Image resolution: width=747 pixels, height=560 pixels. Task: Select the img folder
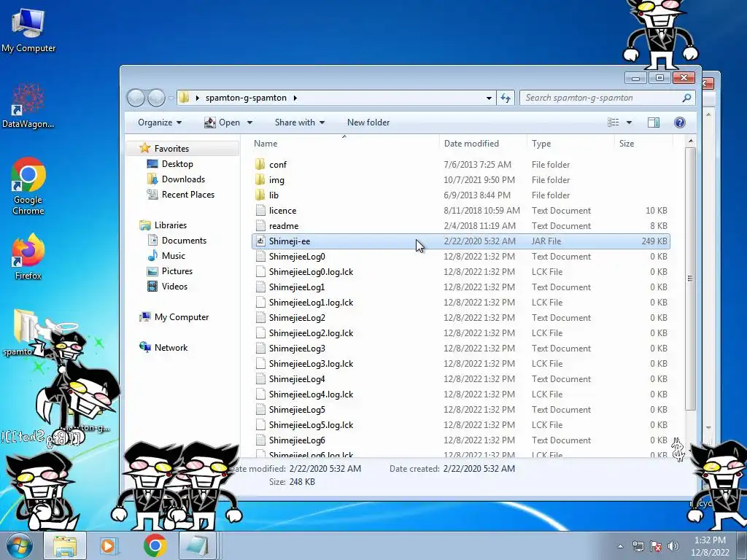pyautogui.click(x=461, y=180)
